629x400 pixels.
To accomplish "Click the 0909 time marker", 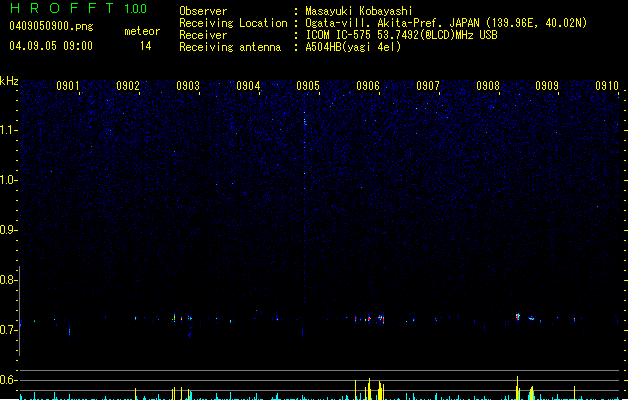I will point(547,86).
